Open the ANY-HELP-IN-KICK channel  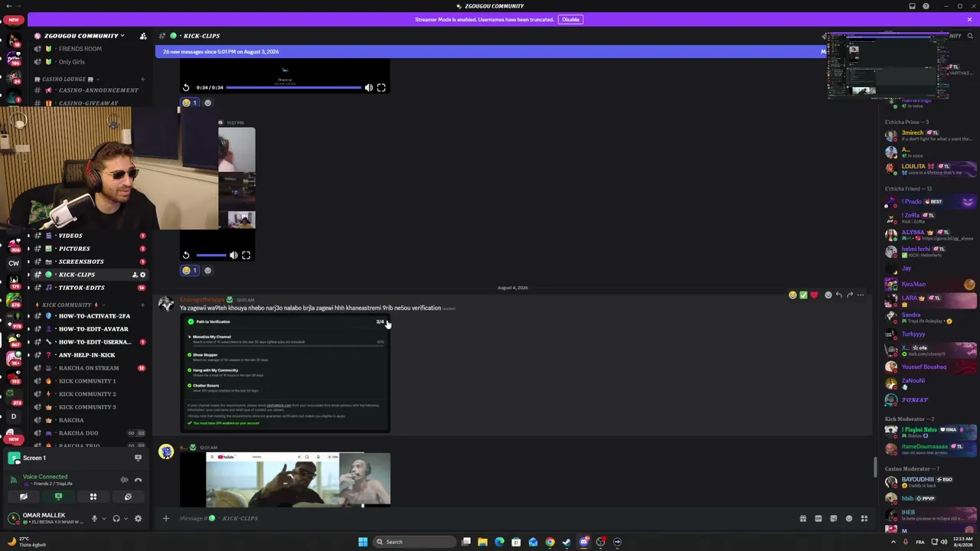click(x=88, y=355)
